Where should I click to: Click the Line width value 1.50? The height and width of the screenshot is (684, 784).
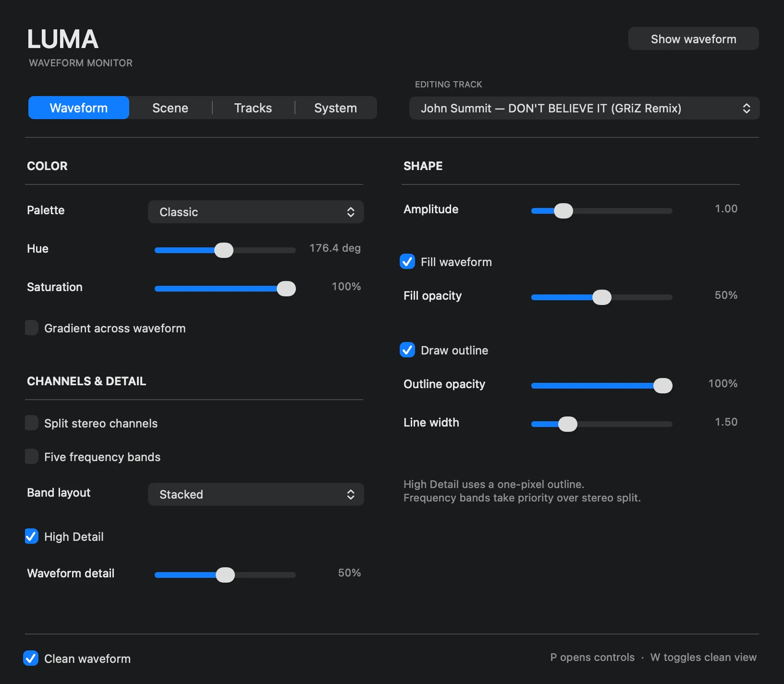click(726, 422)
